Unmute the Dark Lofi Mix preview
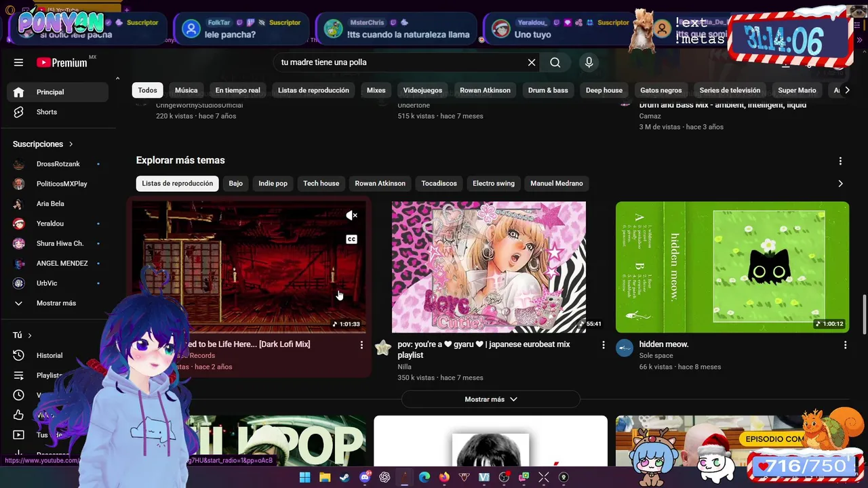 (x=351, y=216)
